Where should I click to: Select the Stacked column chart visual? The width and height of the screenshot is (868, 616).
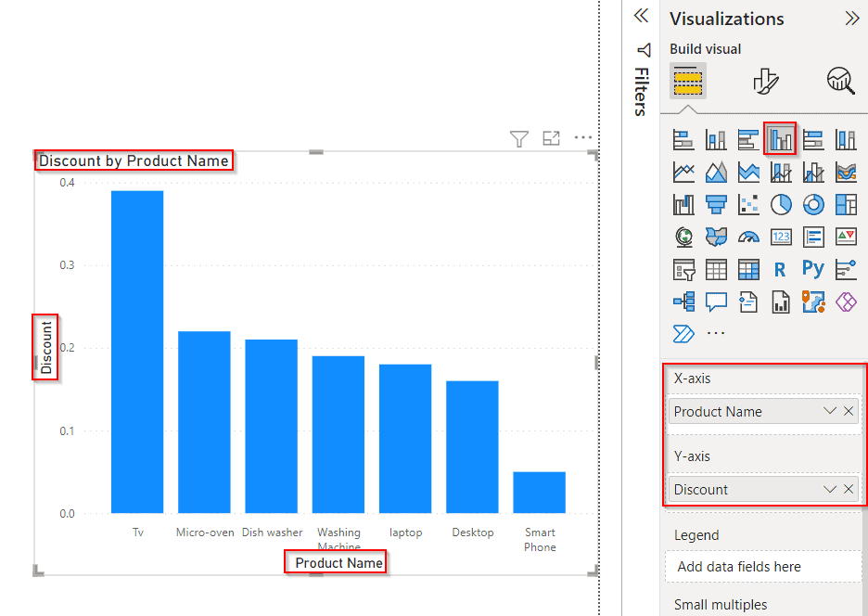point(716,139)
